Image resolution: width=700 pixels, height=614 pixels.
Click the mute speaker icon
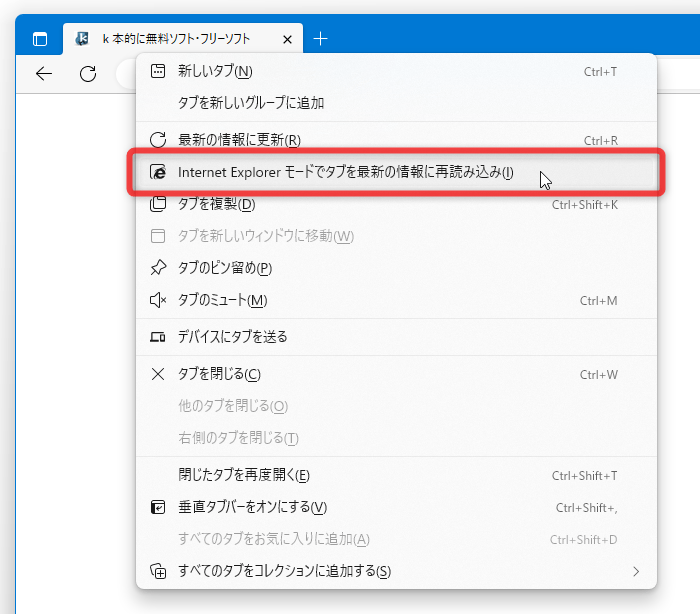[158, 300]
